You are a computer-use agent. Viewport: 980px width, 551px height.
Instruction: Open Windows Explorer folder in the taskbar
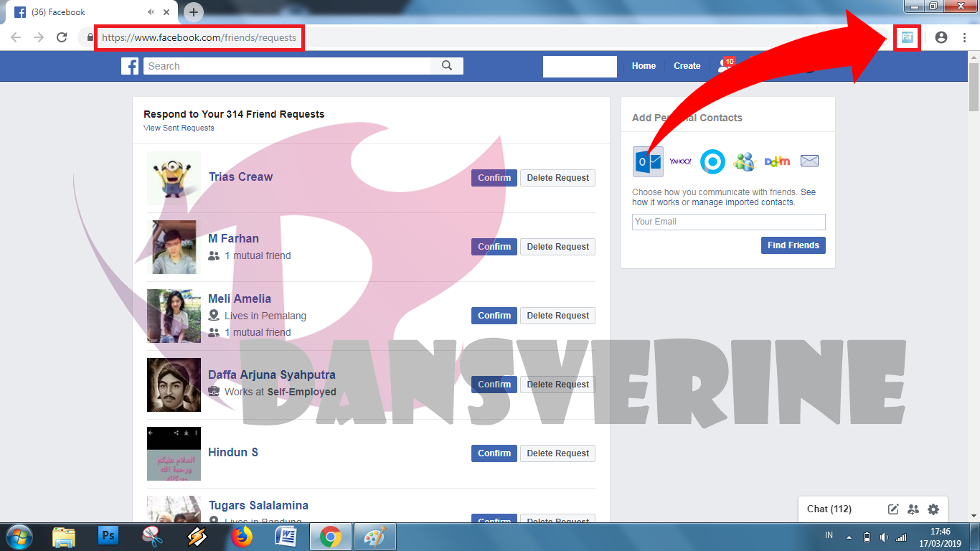pyautogui.click(x=64, y=537)
